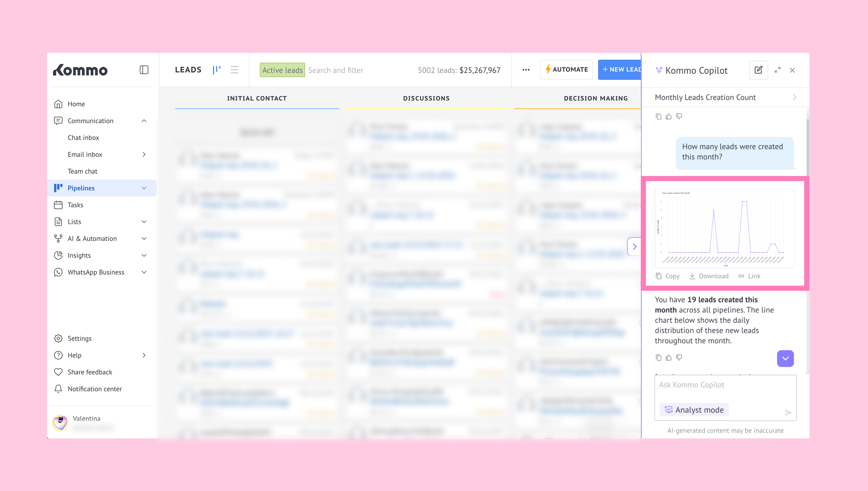Go to Tasks in sidebar

pyautogui.click(x=75, y=205)
